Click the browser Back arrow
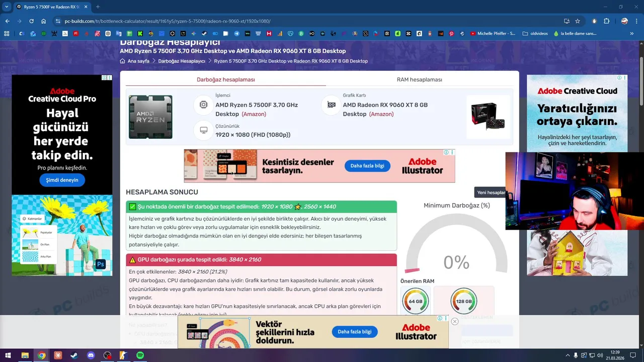Image resolution: width=644 pixels, height=362 pixels. click(7, 21)
